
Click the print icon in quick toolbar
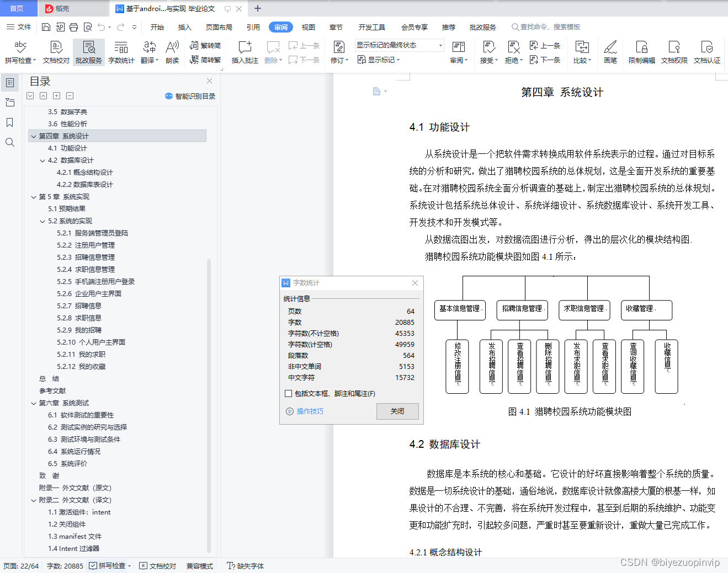[x=74, y=27]
